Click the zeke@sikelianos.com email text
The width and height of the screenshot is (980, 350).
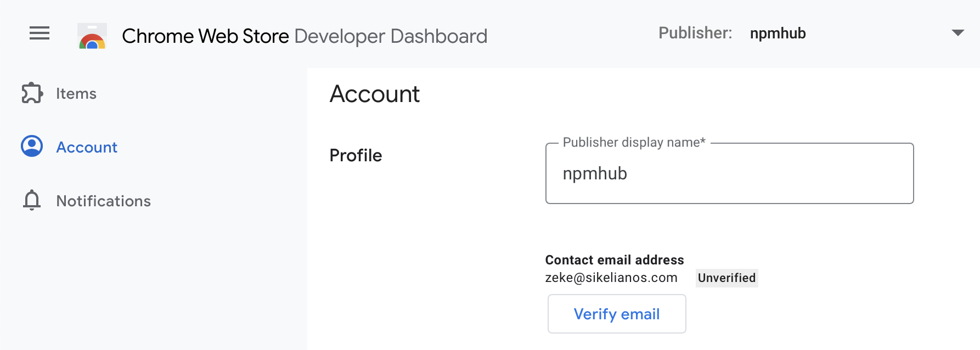pos(611,278)
